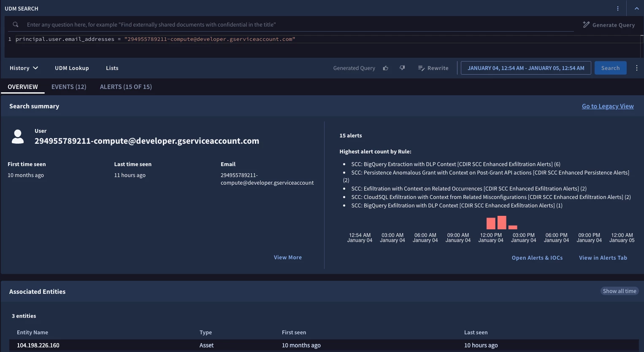Click the user avatar icon
The height and width of the screenshot is (352, 644).
[x=18, y=137]
